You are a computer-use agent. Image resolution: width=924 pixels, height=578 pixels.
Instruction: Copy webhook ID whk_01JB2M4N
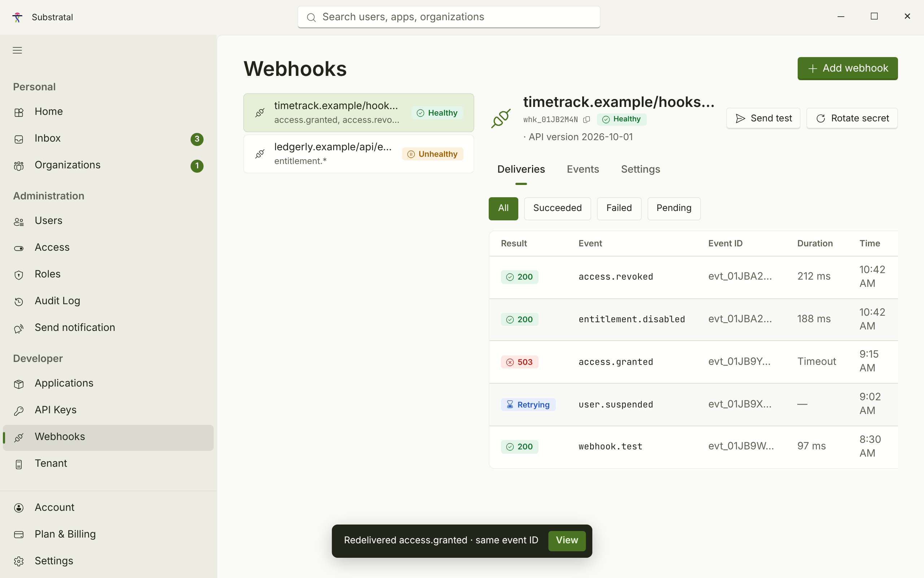(x=587, y=120)
